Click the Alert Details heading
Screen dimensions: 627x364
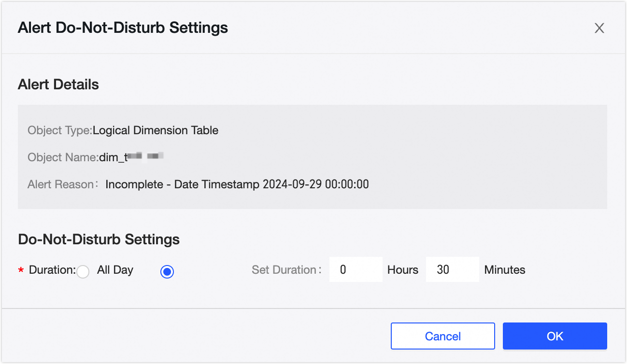[58, 84]
